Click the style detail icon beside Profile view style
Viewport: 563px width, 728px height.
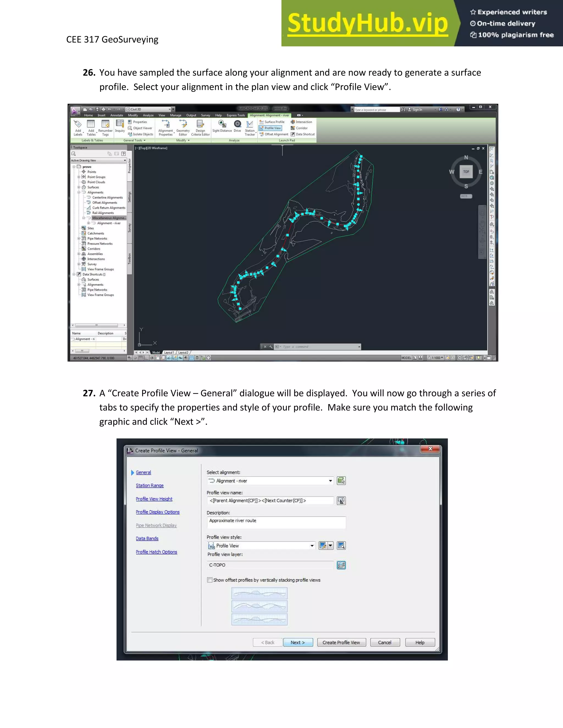tap(341, 546)
